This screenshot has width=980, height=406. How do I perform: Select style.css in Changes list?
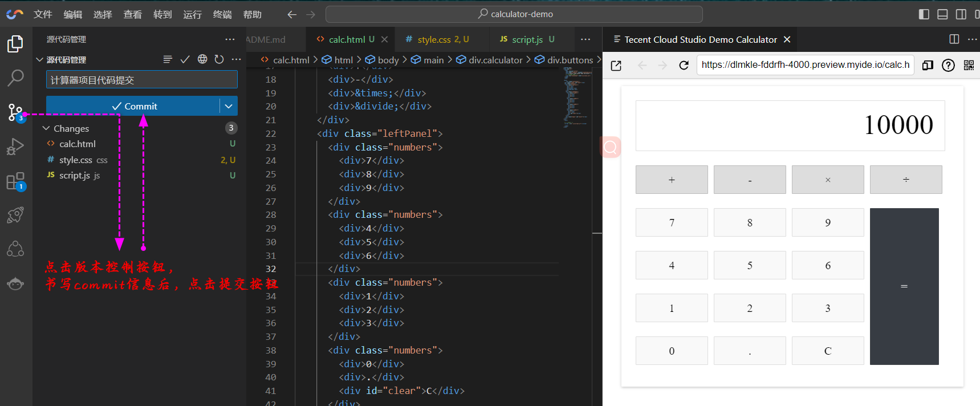click(139, 160)
